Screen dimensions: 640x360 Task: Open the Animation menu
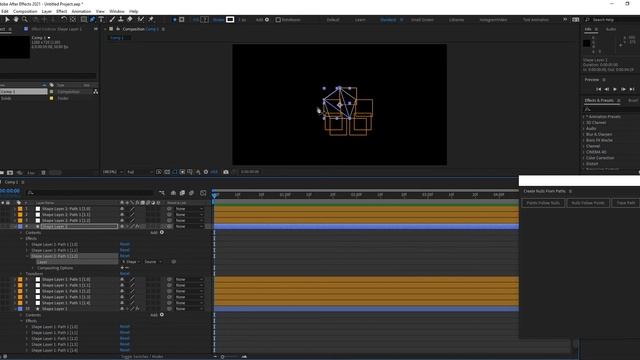(81, 11)
